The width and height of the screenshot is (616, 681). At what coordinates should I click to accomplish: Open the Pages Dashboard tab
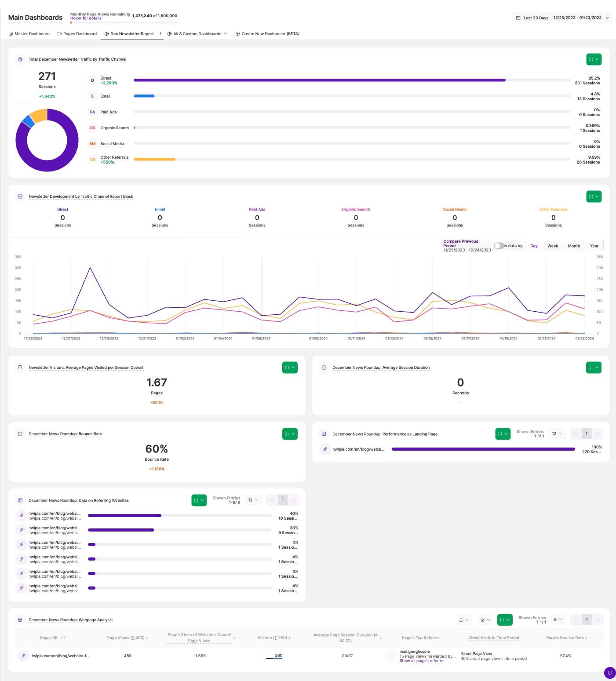tap(77, 34)
